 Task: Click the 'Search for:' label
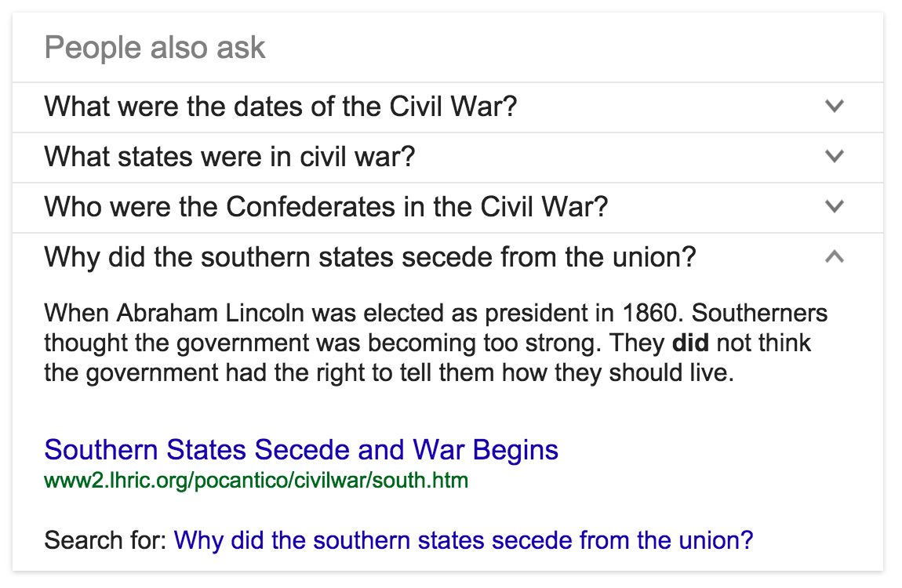105,539
